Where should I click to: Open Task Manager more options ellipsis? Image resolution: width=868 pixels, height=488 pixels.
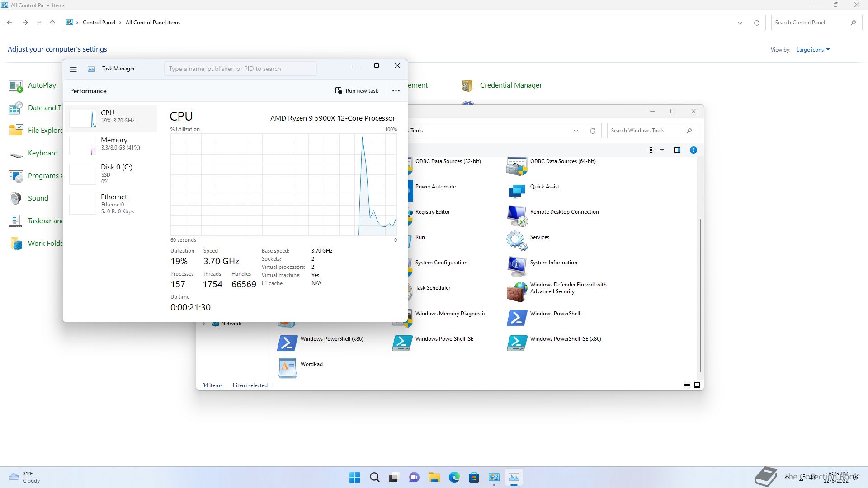pos(396,91)
